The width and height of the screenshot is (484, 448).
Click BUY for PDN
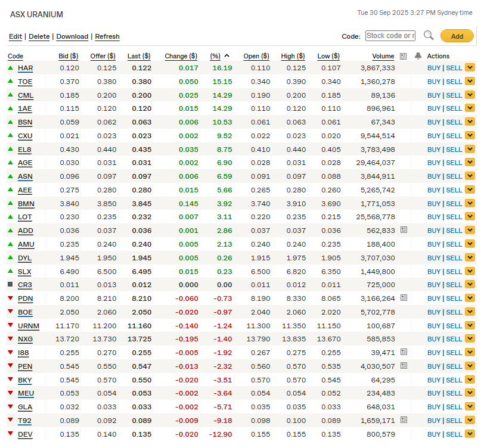point(434,298)
